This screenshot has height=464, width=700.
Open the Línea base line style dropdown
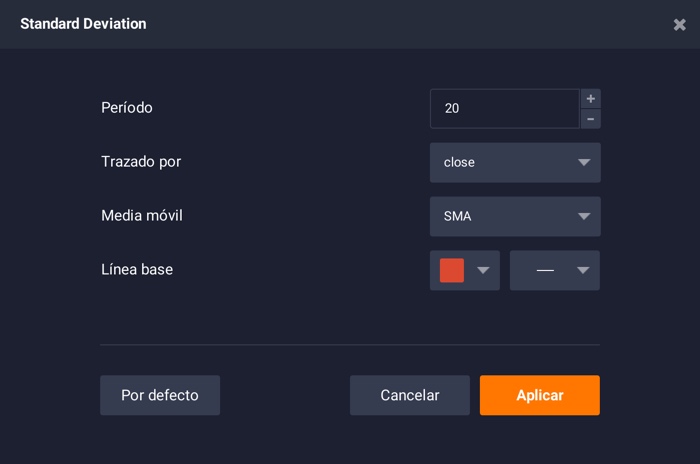coord(555,270)
